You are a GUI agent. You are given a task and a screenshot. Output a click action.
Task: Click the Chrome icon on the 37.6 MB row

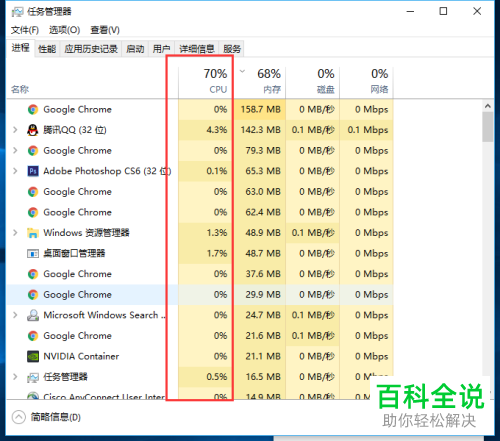tap(33, 274)
